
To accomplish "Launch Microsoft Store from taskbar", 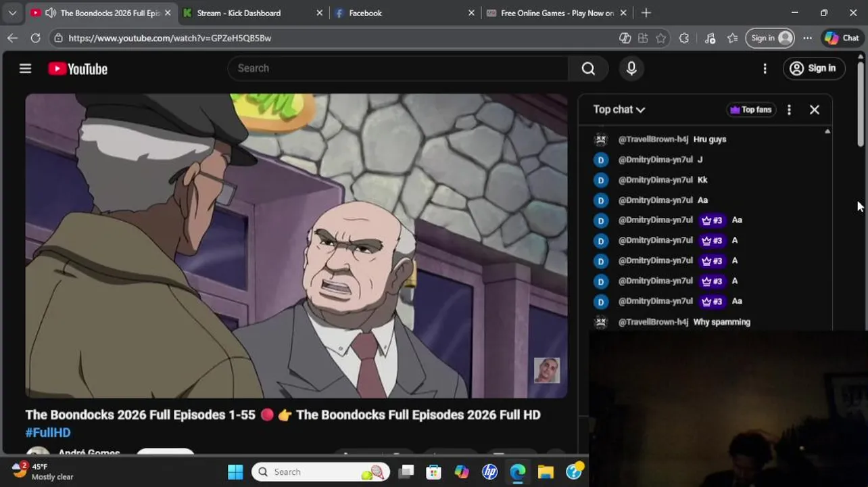I will 433,472.
